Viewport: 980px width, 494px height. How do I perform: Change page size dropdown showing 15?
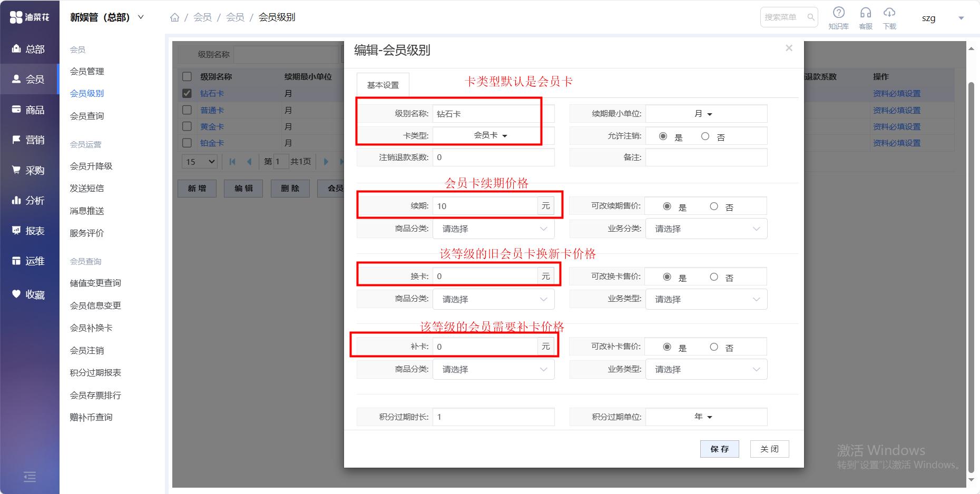coord(200,162)
